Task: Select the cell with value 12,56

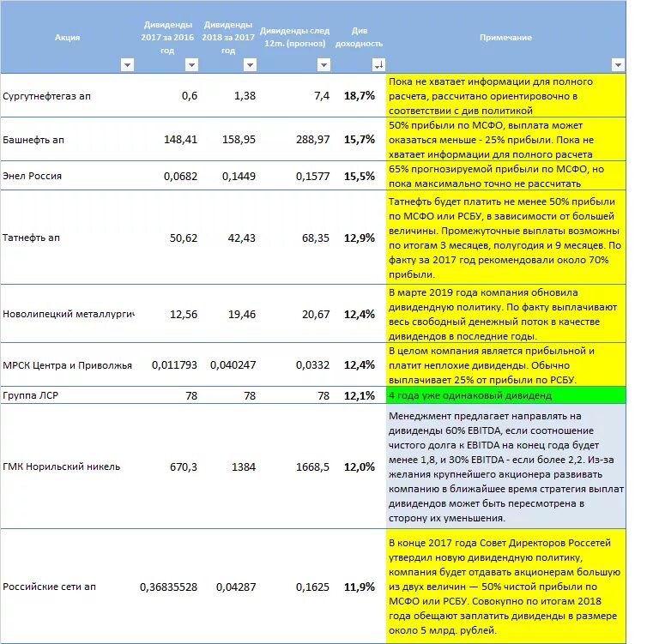Action: [x=167, y=314]
